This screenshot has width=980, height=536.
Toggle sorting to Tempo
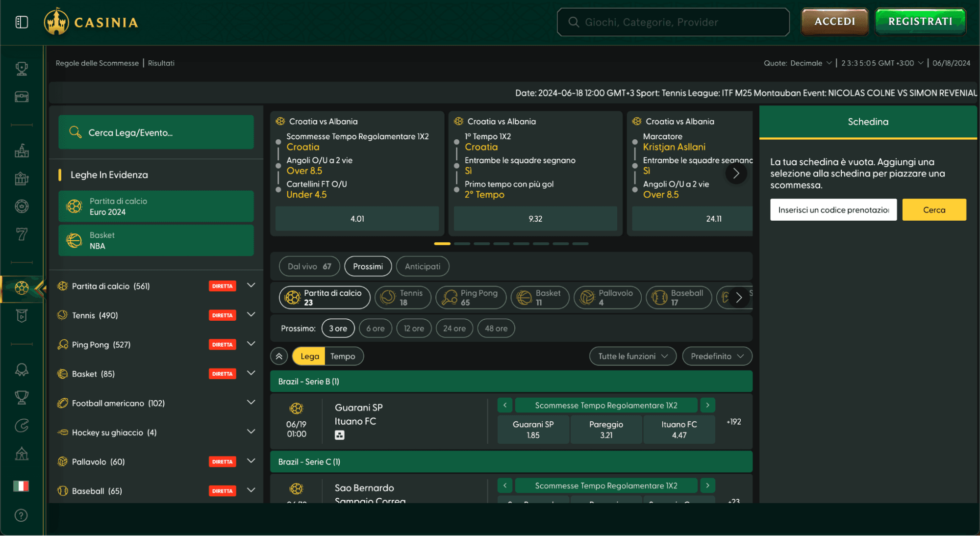(343, 357)
